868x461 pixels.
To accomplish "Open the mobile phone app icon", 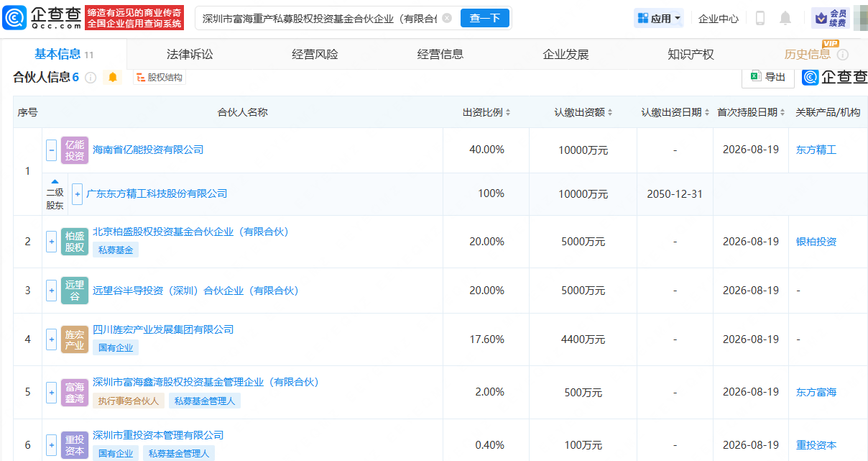I will (759, 19).
